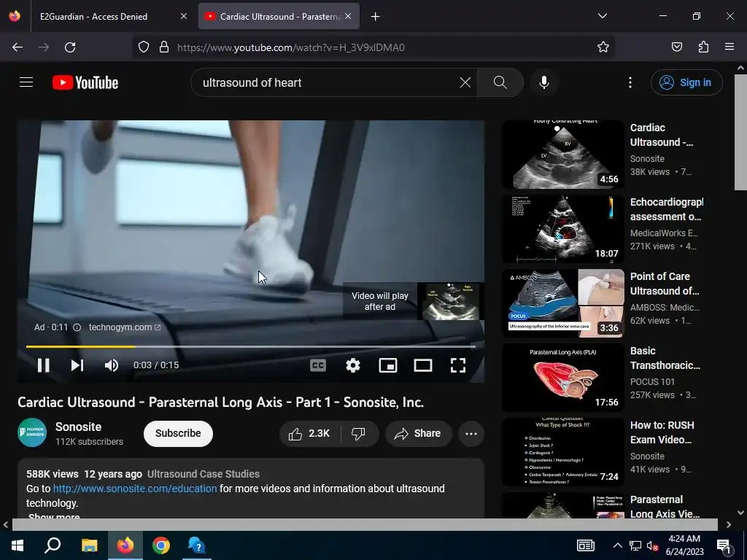Subscribe to Sonosite channel
747x560 pixels.
pos(178,433)
